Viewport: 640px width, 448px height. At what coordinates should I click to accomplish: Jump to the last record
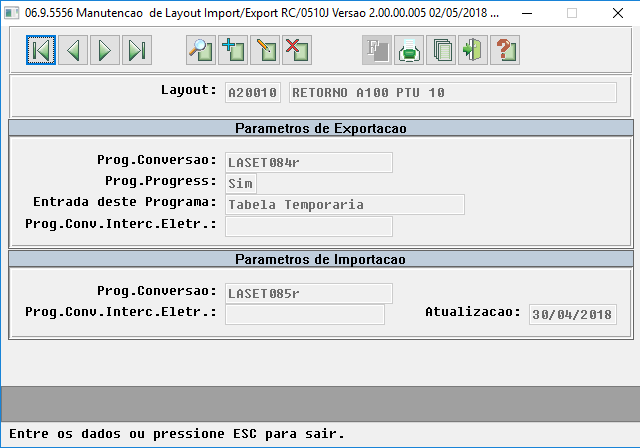(137, 50)
